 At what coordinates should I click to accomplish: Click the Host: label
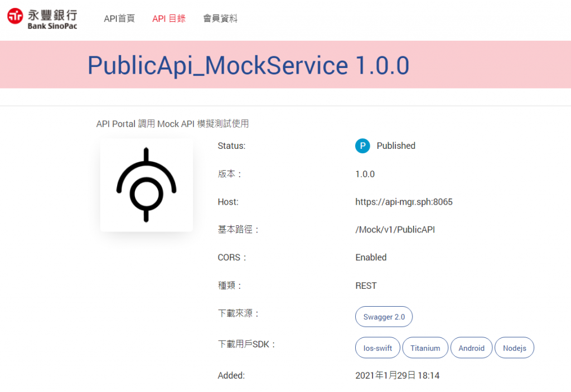point(228,202)
